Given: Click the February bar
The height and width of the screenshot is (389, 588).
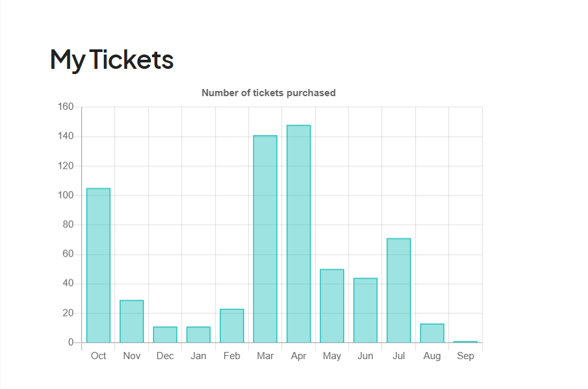Looking at the screenshot, I should (x=232, y=325).
